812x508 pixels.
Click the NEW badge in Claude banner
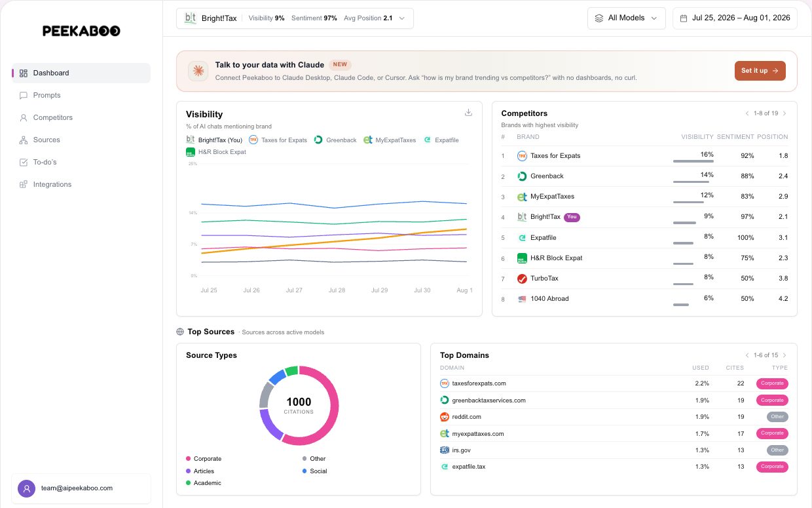[340, 65]
